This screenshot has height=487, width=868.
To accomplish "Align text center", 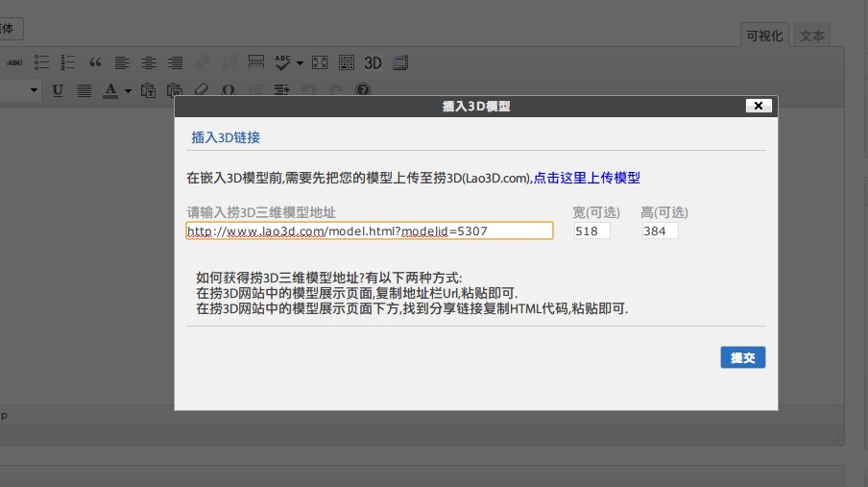I will point(149,62).
